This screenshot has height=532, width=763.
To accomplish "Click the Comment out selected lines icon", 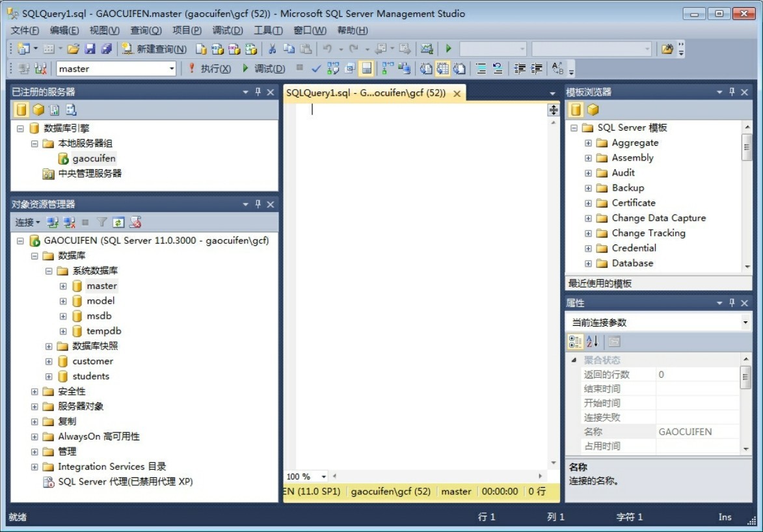I will click(x=481, y=69).
